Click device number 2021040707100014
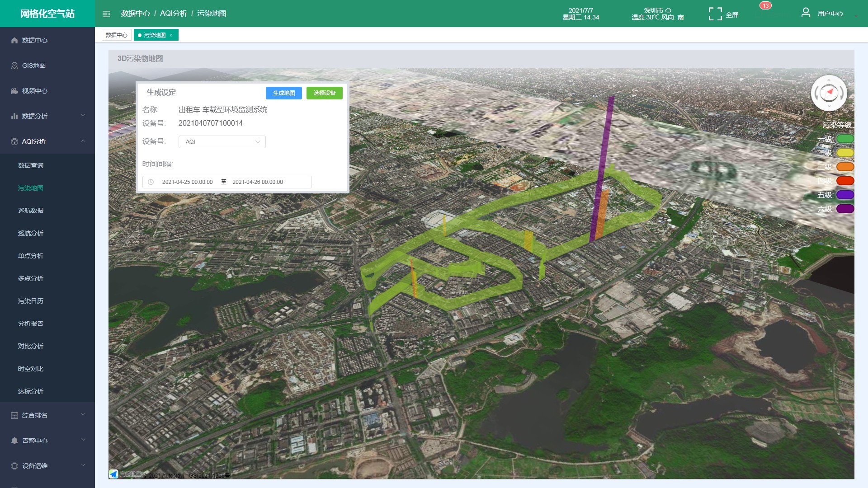Viewport: 868px width, 488px height. (x=211, y=123)
